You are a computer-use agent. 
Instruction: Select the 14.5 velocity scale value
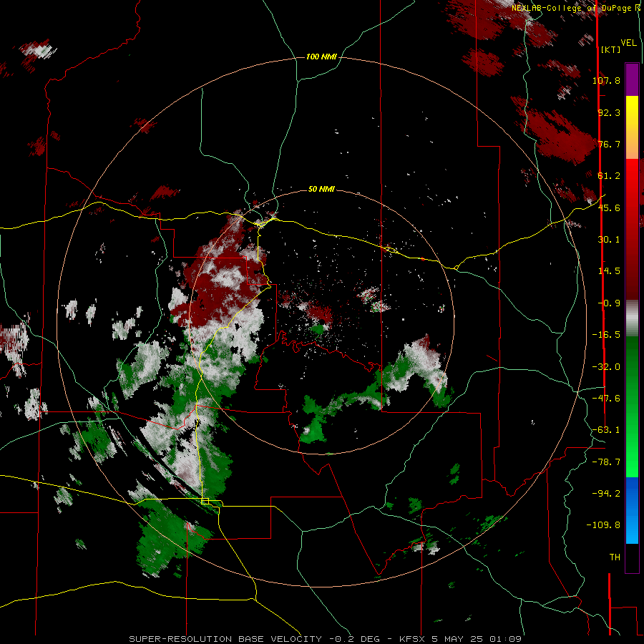pos(609,271)
